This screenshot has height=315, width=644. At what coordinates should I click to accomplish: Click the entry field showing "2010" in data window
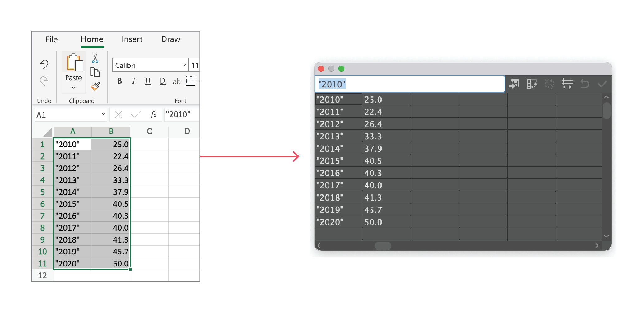(x=410, y=84)
